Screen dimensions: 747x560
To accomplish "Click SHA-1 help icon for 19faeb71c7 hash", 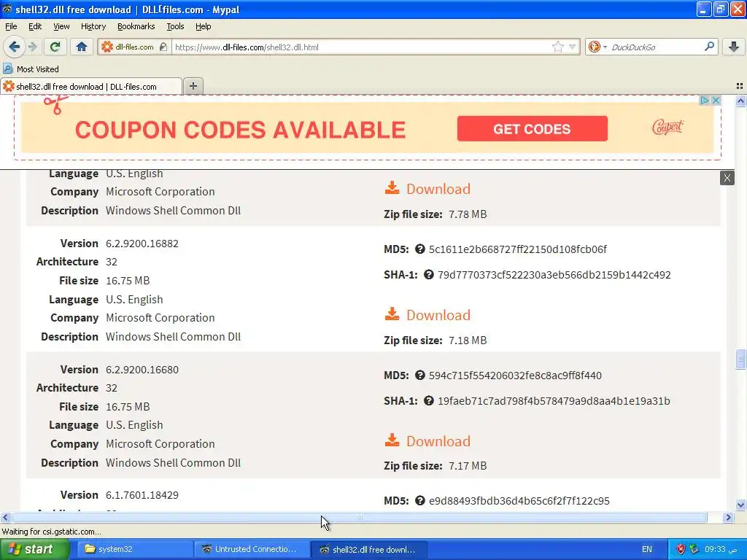I will 429,400.
